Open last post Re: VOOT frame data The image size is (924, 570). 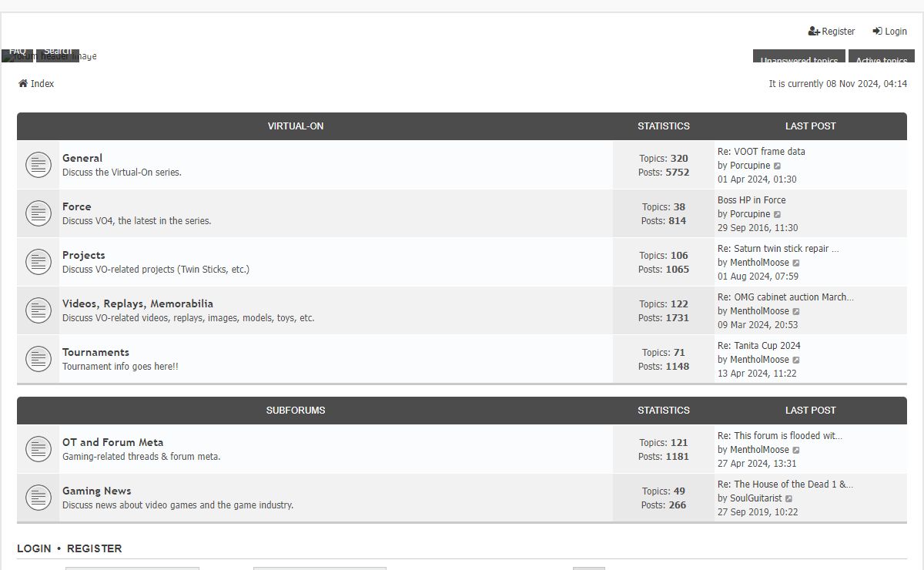tap(762, 152)
